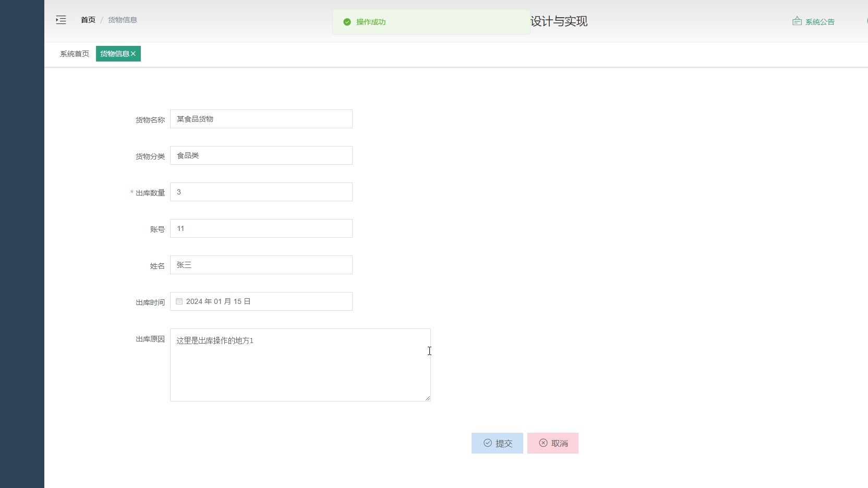Screen dimensions: 868x488
Task: Open the 首页 breadcrumb link
Action: pos(88,20)
